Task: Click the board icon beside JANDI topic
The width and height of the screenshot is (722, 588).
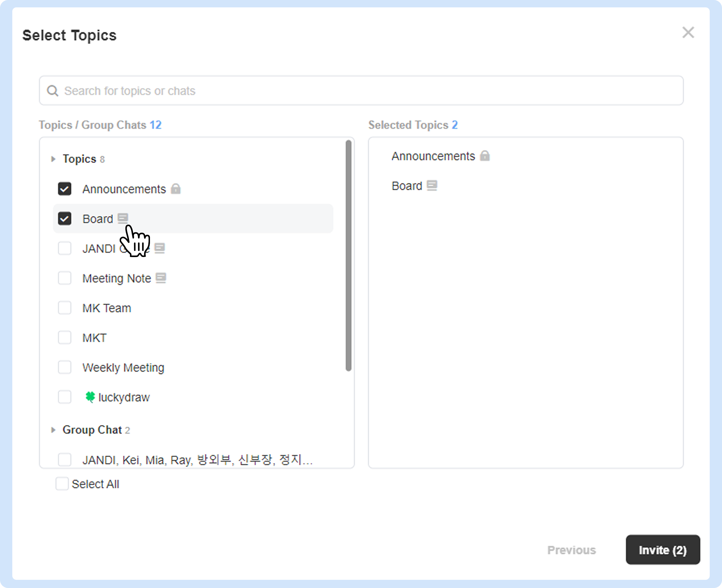Action: pyautogui.click(x=160, y=248)
